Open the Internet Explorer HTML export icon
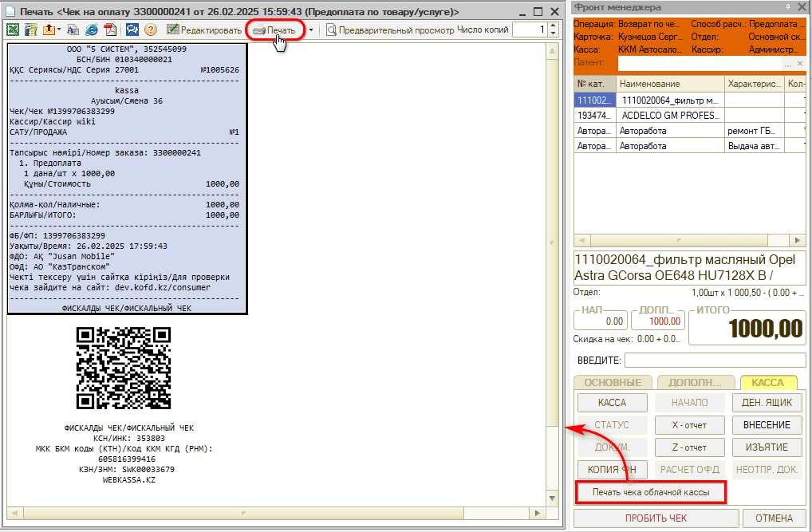This screenshot has height=532, width=812. [91, 30]
